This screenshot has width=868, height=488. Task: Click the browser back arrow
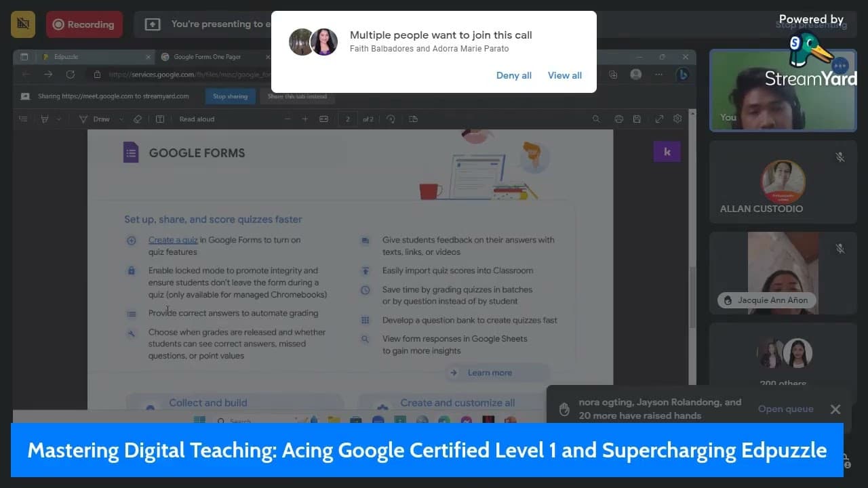click(x=26, y=75)
